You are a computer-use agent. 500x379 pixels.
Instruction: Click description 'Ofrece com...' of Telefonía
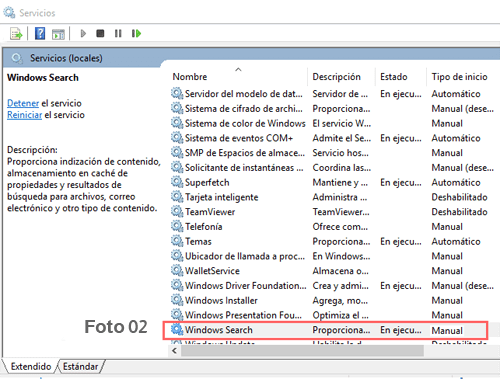340,227
